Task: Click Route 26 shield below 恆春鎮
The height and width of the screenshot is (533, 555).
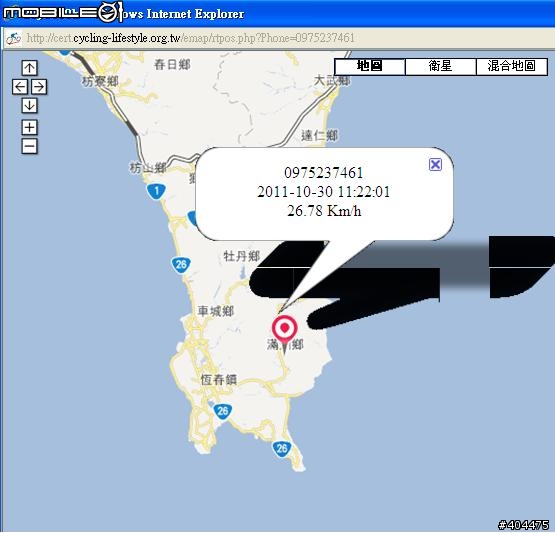Action: pos(223,411)
